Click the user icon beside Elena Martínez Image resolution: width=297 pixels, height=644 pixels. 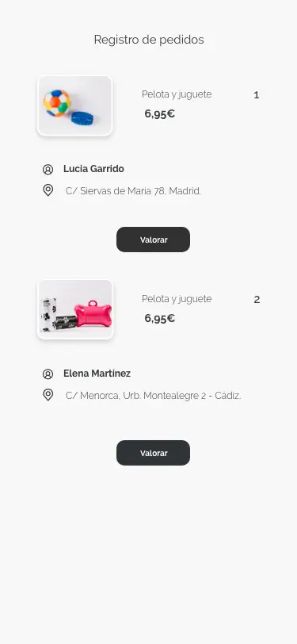pyautogui.click(x=48, y=374)
